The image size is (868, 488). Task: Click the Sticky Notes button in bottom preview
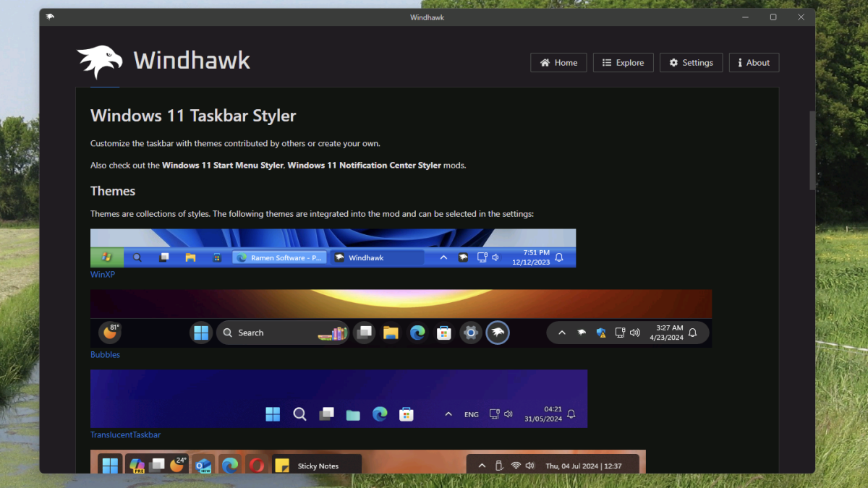pos(317,466)
